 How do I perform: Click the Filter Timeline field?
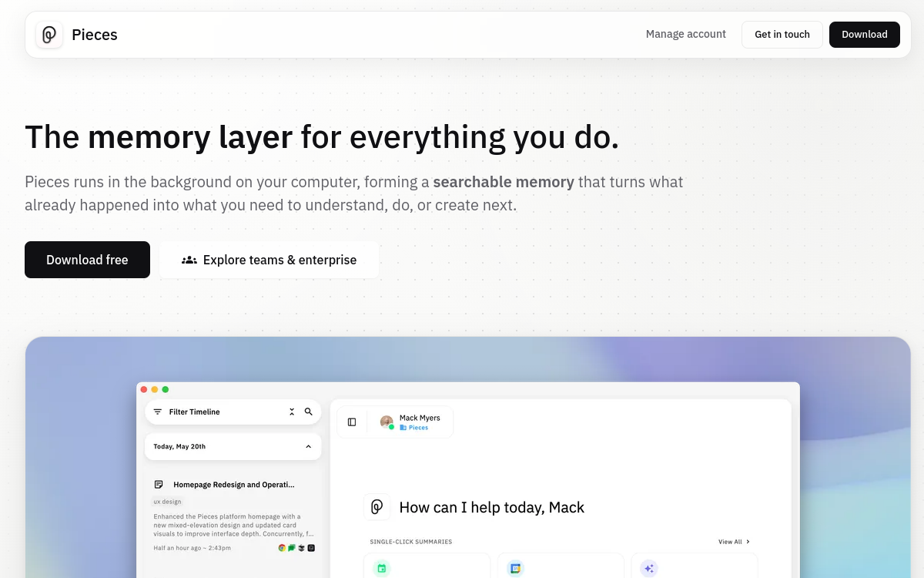pos(233,412)
